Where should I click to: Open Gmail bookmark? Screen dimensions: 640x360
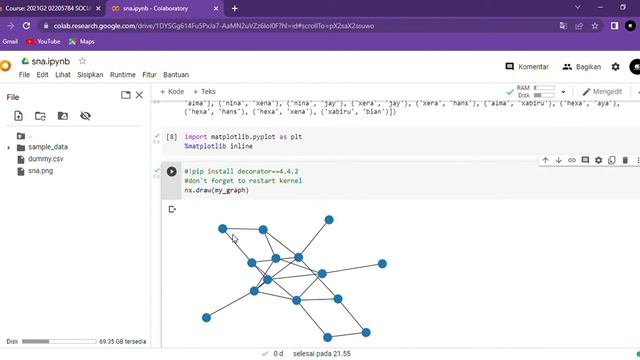pyautogui.click(x=10, y=41)
